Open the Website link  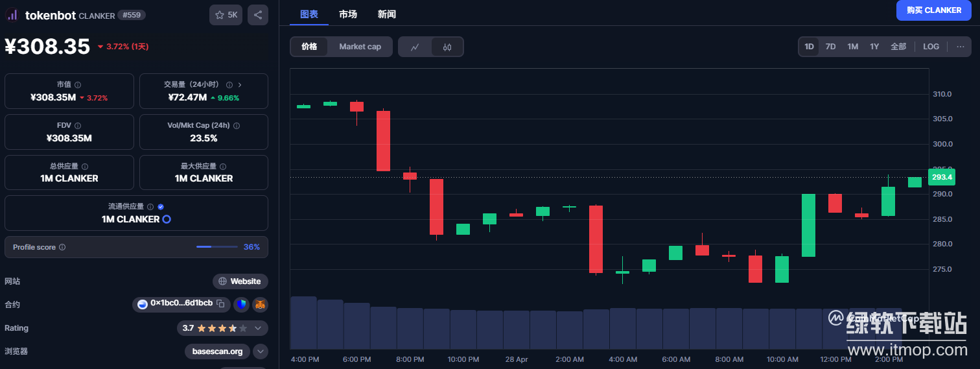tap(240, 281)
